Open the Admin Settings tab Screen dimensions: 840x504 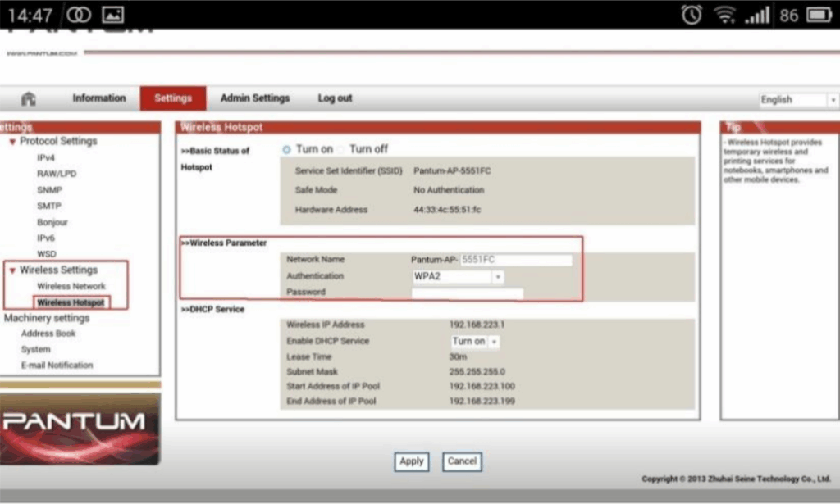coord(255,98)
